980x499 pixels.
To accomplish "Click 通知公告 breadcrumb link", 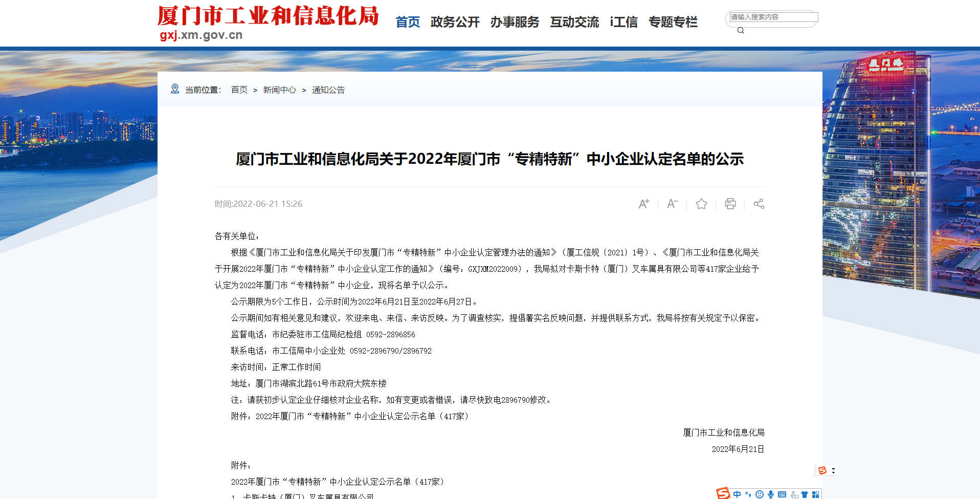I will point(328,90).
